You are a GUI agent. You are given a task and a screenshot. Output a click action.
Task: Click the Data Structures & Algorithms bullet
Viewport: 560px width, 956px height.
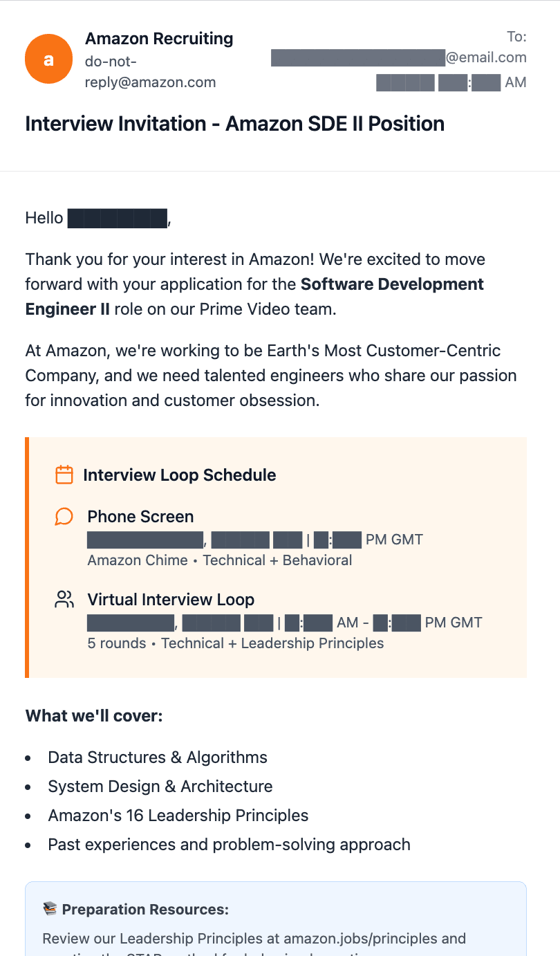pyautogui.click(x=158, y=757)
